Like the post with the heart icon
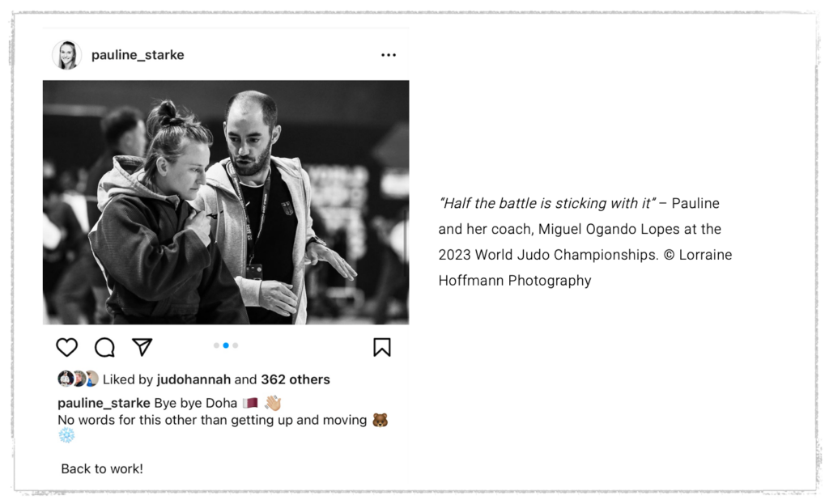829x504 pixels. coord(66,347)
